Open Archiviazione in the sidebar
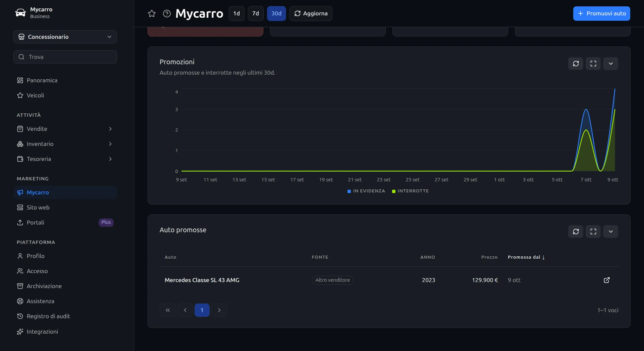Image resolution: width=644 pixels, height=351 pixels. (x=65, y=286)
